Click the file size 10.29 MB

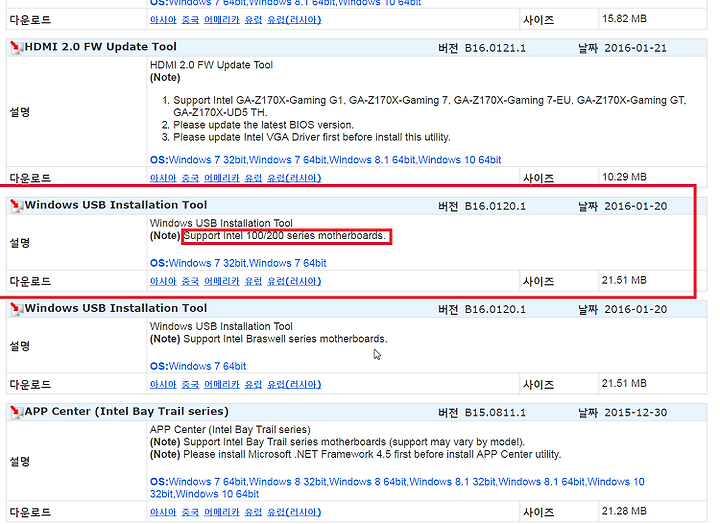coord(624,177)
